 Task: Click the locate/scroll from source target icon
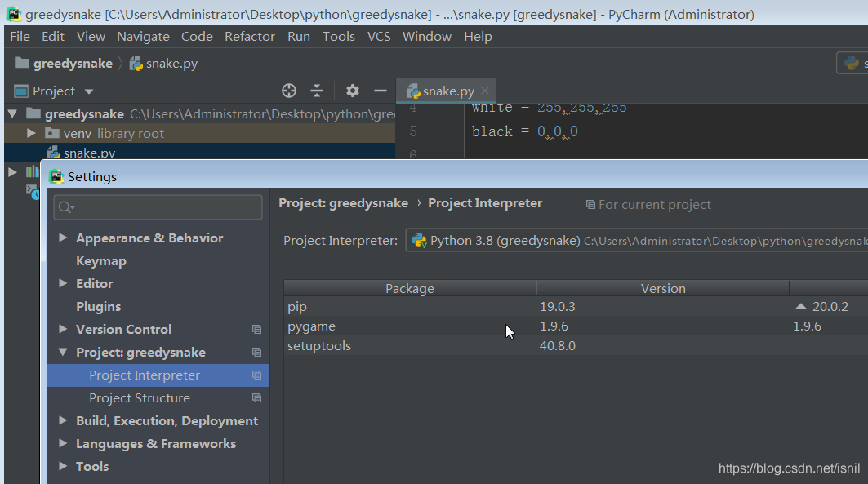click(288, 91)
